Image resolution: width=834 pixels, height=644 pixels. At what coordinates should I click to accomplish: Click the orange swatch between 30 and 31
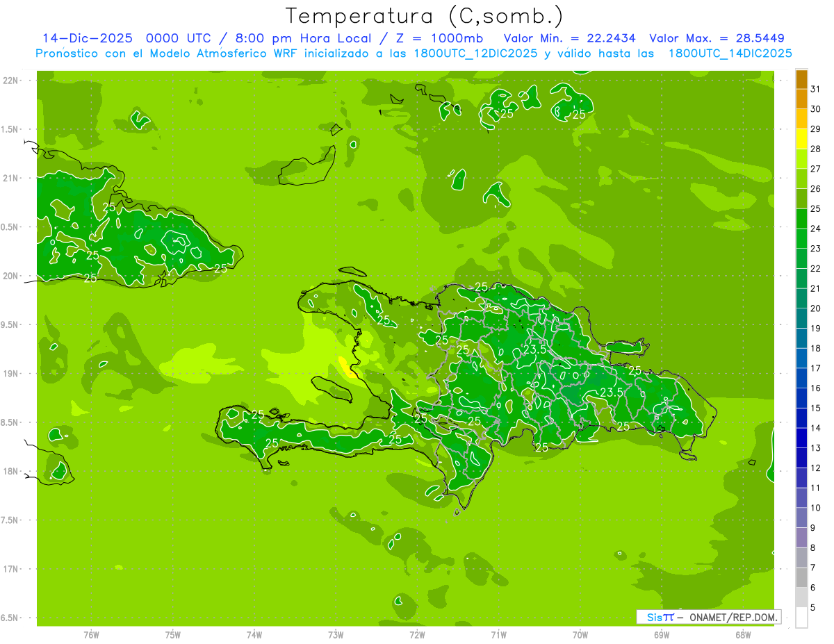click(801, 99)
